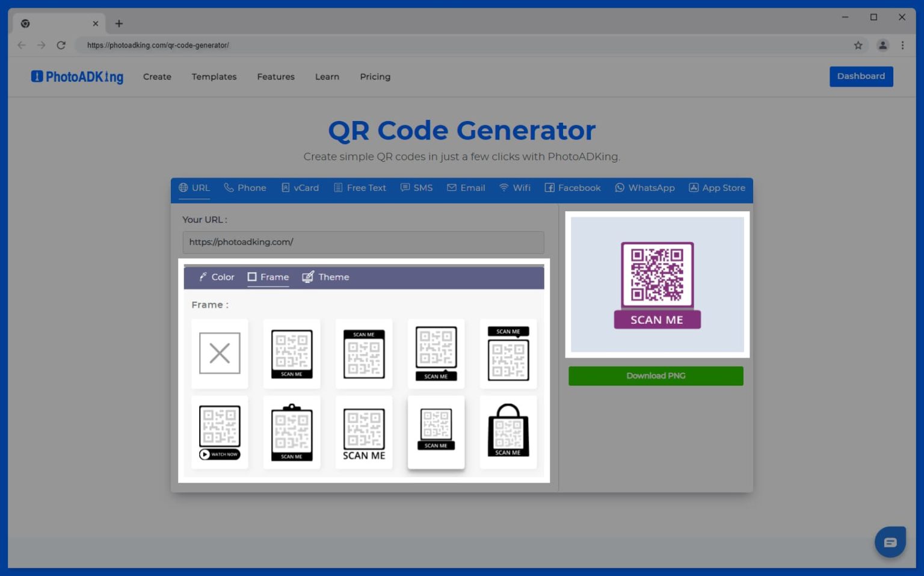Bookmark the page using the star icon
The image size is (924, 576).
(x=858, y=45)
